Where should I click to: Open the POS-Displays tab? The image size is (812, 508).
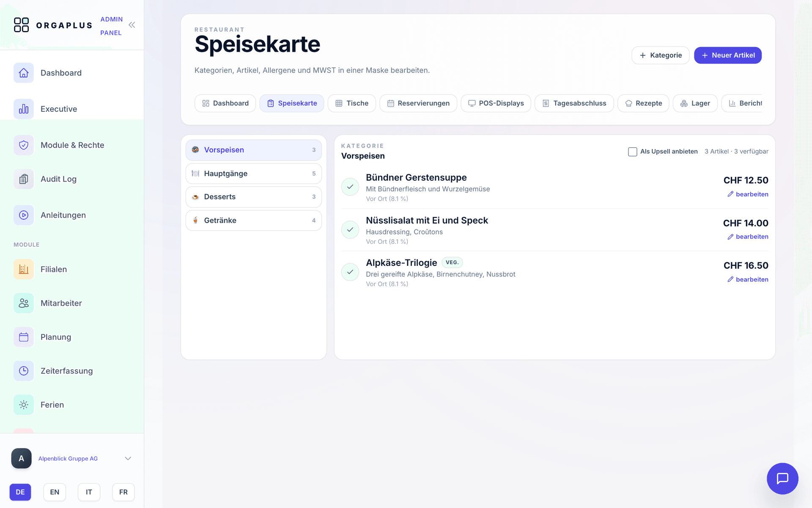click(496, 103)
